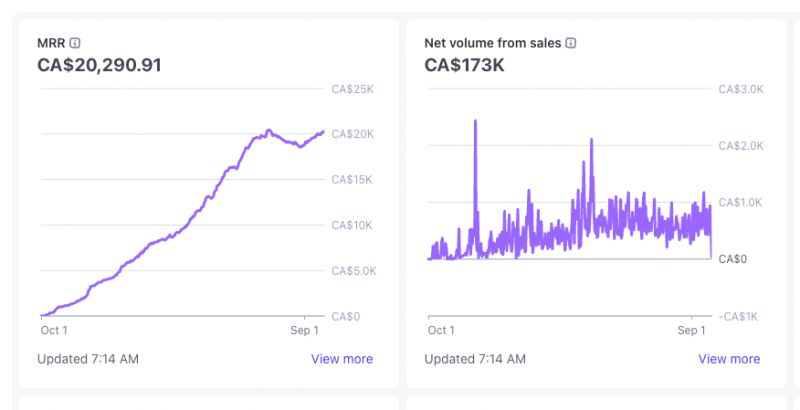Open View more in the MRR card
800x410 pixels.
point(341,359)
